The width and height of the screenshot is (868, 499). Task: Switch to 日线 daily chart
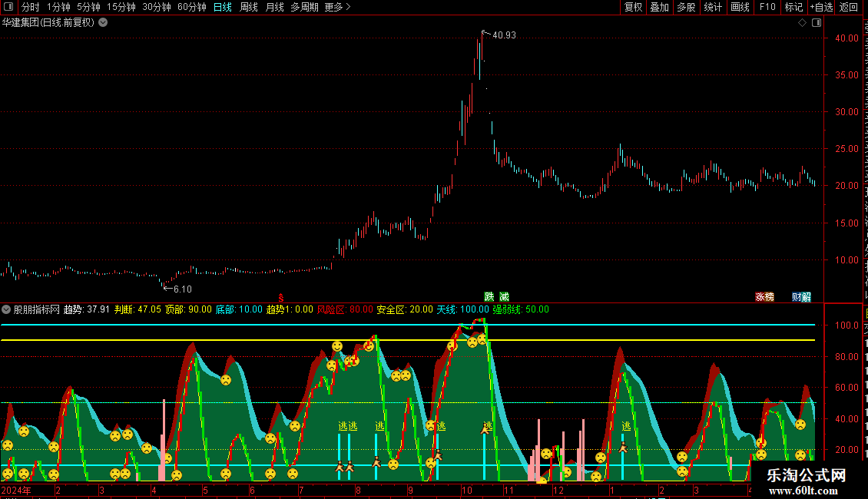point(223,7)
